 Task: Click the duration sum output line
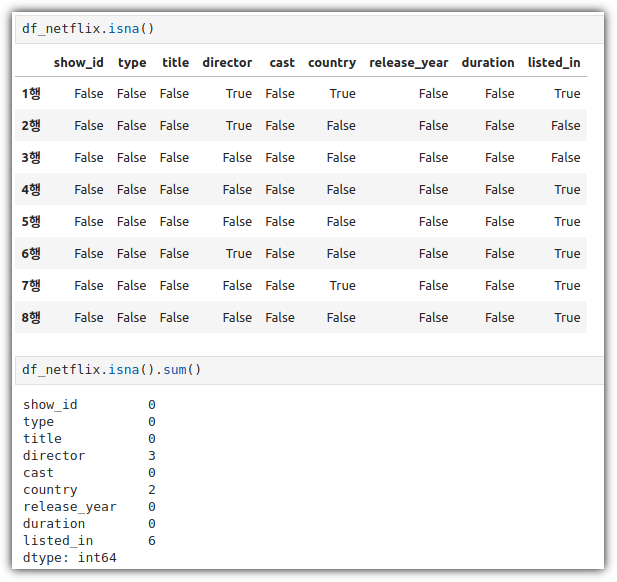coord(89,524)
